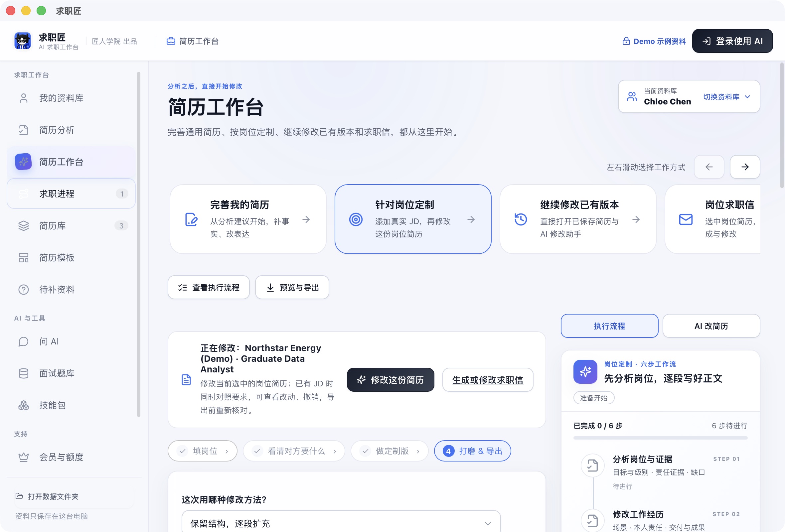Switch to the 执行流程 tab
This screenshot has height=532, width=785.
(609, 326)
